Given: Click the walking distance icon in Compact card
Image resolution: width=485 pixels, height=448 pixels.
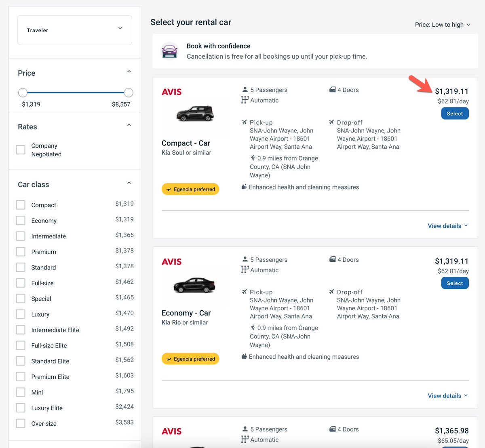Looking at the screenshot, I should pyautogui.click(x=253, y=158).
